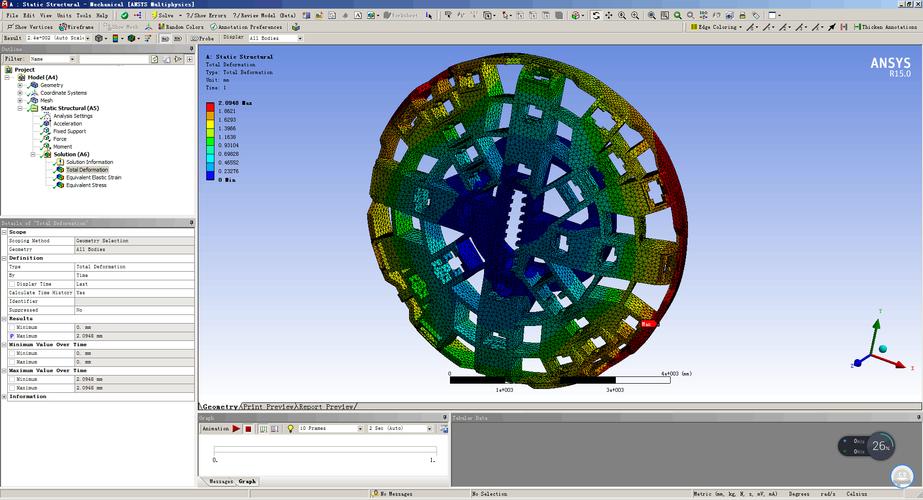The image size is (923, 500).
Task: Click the Zoom to Fit green magnifier
Action: (678, 15)
